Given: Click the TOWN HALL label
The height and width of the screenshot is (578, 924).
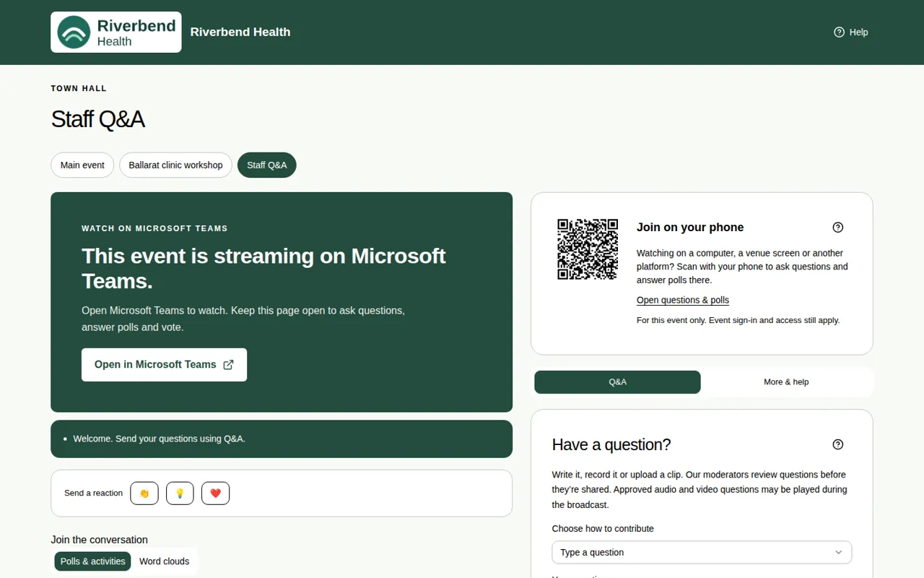Looking at the screenshot, I should pos(79,89).
